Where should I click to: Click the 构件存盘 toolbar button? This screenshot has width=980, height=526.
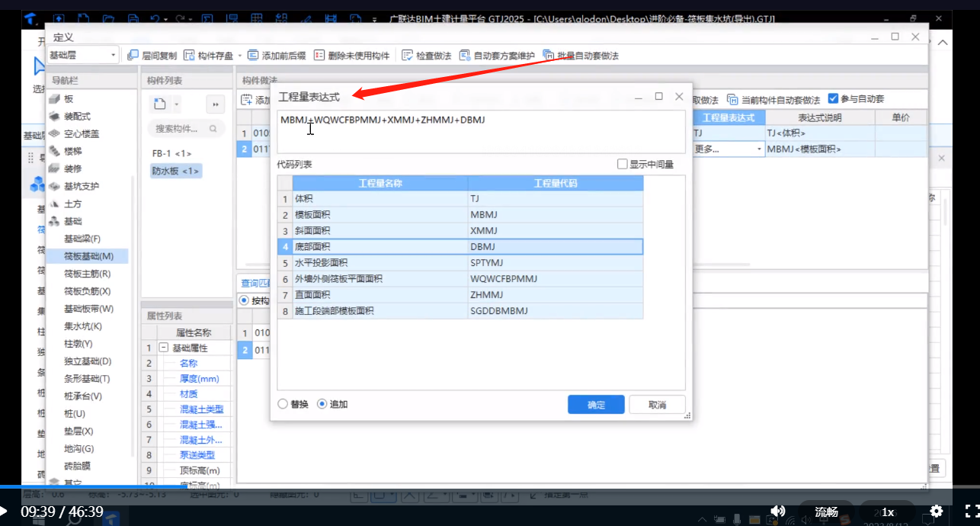pyautogui.click(x=209, y=56)
